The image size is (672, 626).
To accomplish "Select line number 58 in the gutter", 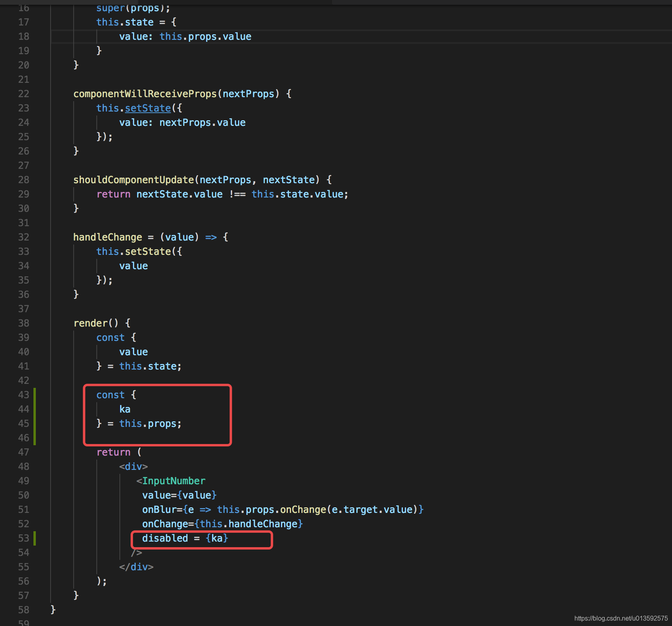I will point(23,610).
